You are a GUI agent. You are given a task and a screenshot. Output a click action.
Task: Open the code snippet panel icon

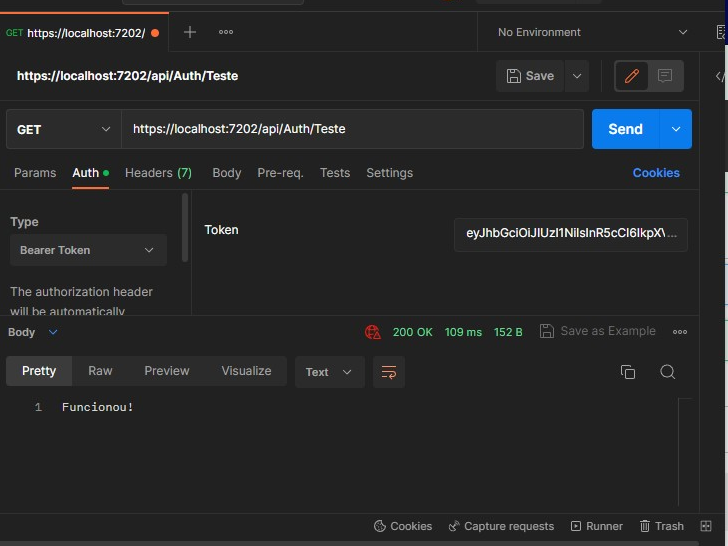(720, 76)
